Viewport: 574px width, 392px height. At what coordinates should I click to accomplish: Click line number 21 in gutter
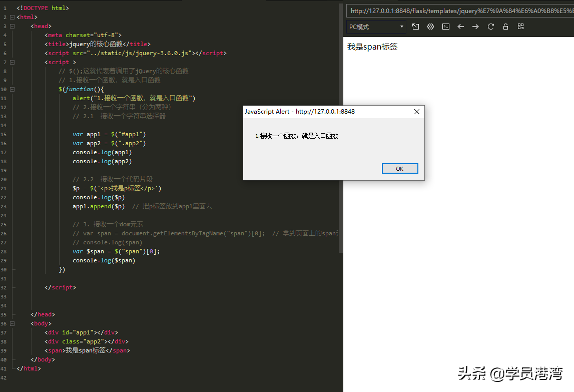point(4,189)
